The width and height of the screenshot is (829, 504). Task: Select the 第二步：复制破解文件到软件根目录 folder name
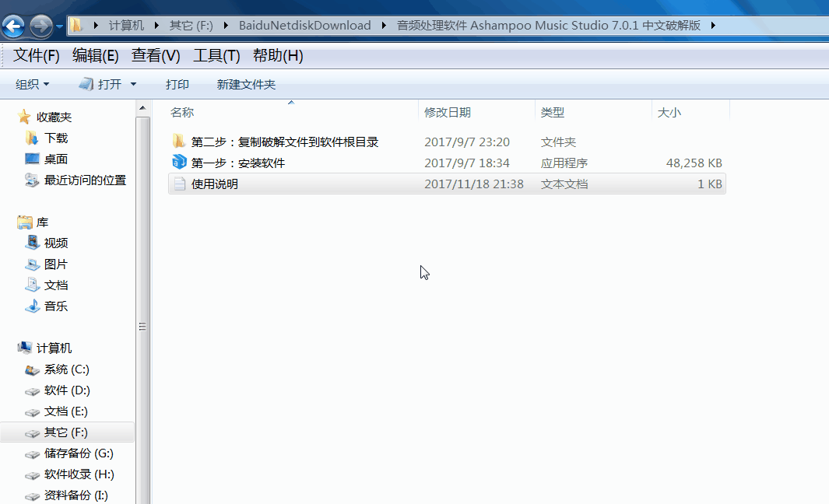pos(284,142)
